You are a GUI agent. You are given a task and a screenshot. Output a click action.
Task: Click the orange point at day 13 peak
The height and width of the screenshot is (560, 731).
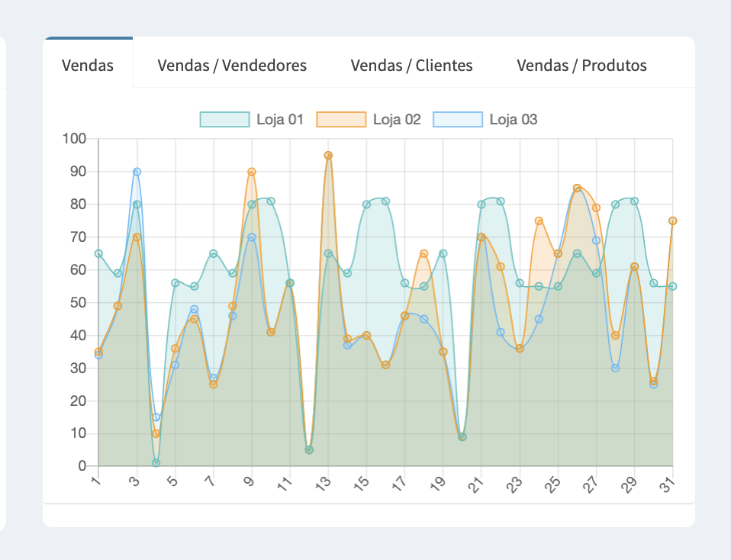[328, 156]
